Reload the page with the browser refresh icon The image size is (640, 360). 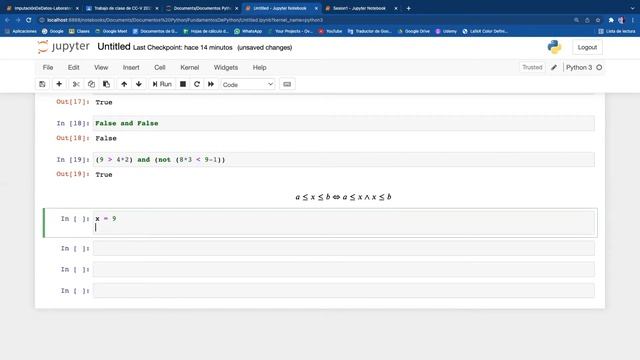pyautogui.click(x=29, y=20)
